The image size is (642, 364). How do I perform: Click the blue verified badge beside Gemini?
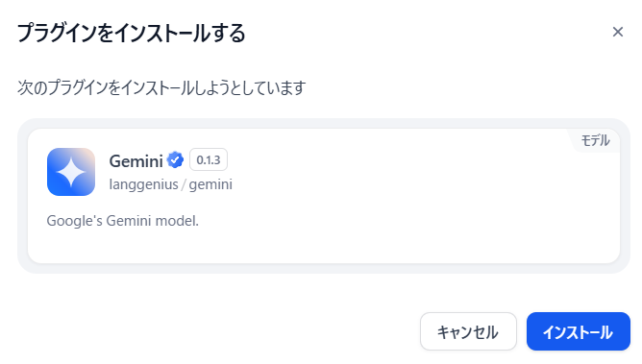click(x=175, y=160)
